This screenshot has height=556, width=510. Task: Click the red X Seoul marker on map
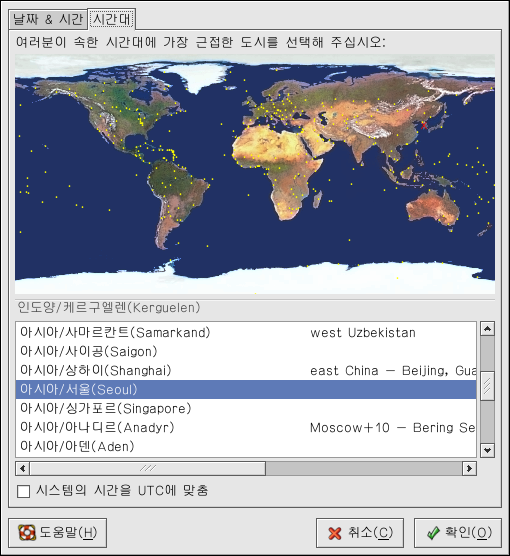click(424, 125)
